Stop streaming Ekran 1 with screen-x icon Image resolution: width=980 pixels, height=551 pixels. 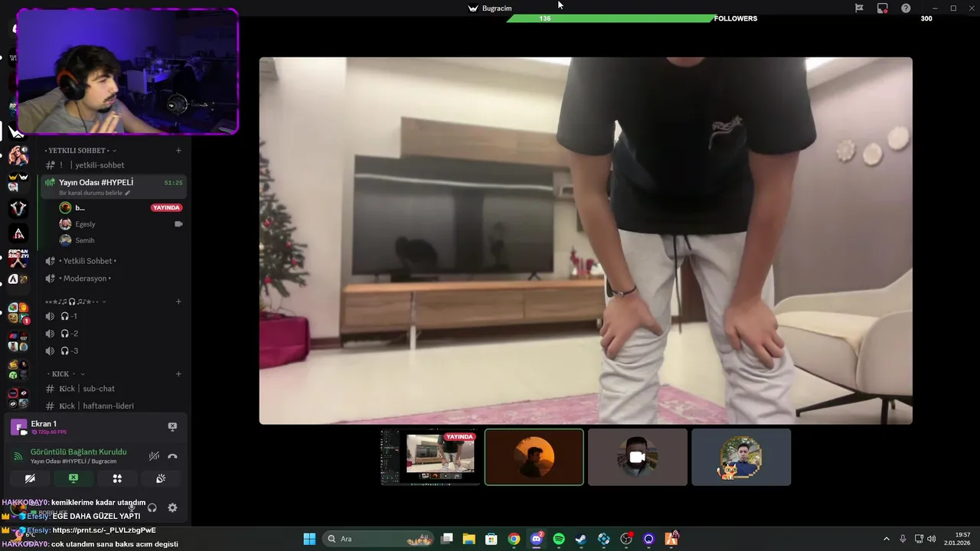point(172,426)
